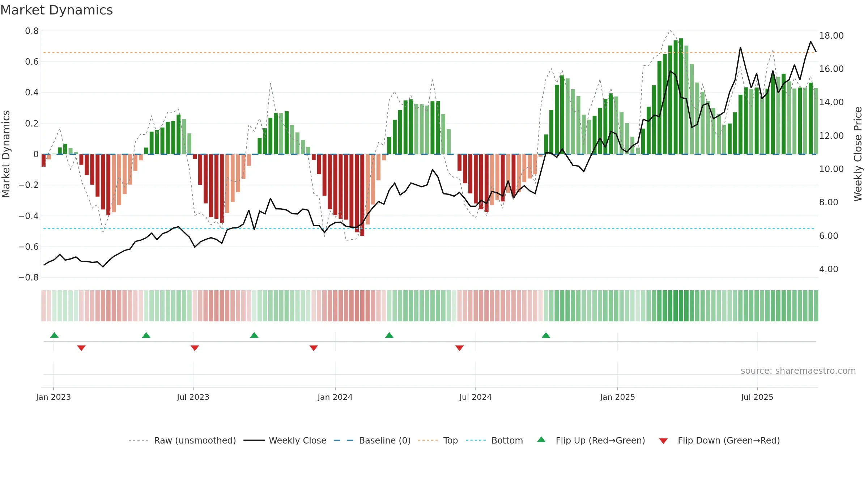This screenshot has height=488, width=868.
Task: Toggle the Bottom legend entry
Action: click(x=494, y=440)
